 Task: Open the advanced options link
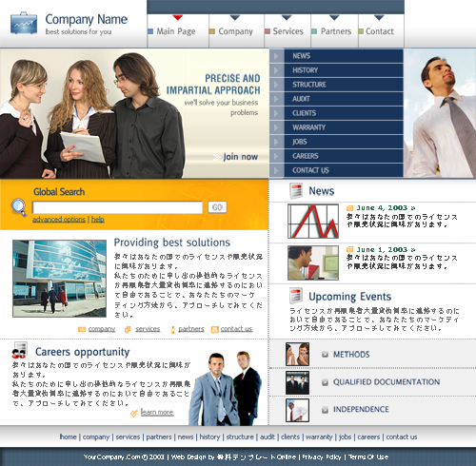pyautogui.click(x=59, y=220)
